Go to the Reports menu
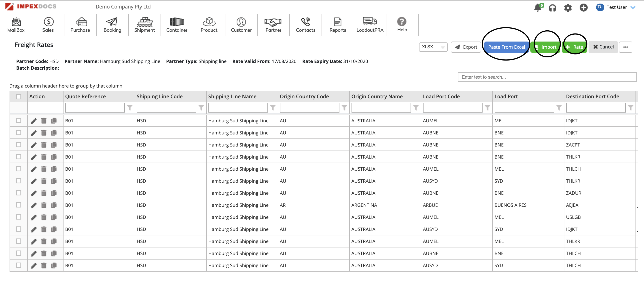Image resolution: width=644 pixels, height=289 pixels. tap(337, 25)
